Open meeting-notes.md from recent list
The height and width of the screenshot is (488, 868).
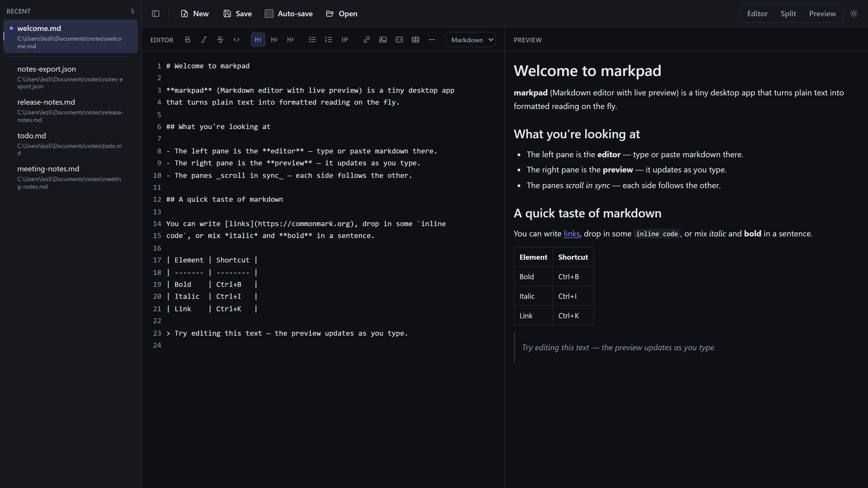[71, 177]
